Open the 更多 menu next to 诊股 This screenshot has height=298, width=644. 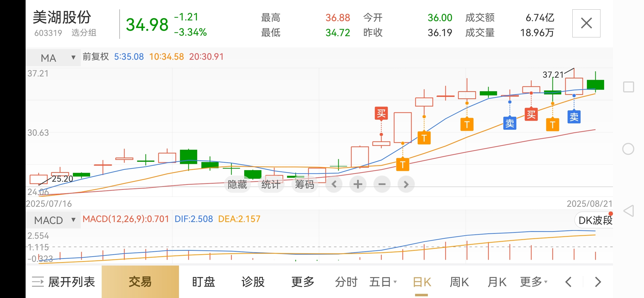[x=303, y=282]
